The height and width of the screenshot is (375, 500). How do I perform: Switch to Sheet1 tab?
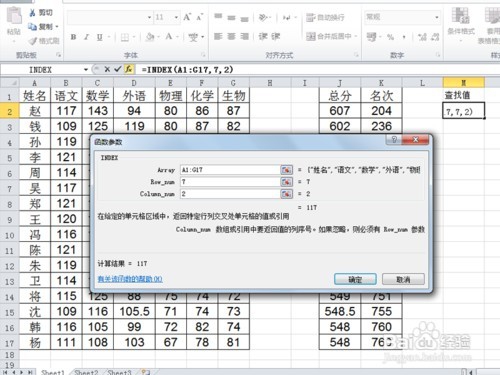tap(53, 372)
